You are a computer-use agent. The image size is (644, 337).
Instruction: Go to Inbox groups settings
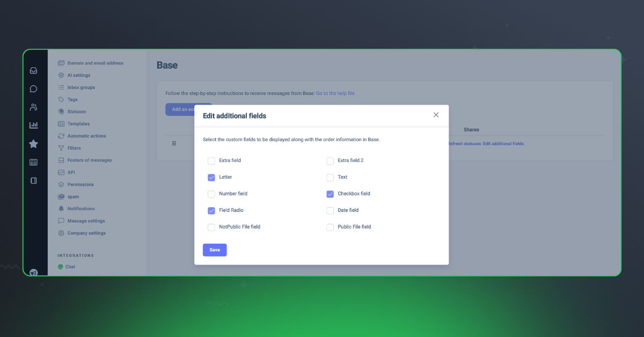[81, 87]
